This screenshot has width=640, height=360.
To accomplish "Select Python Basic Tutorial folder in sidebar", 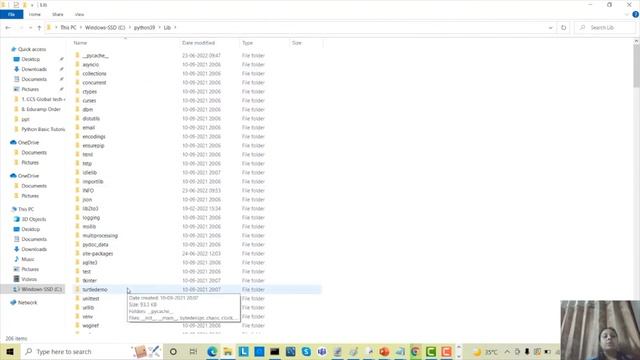I will pos(43,129).
